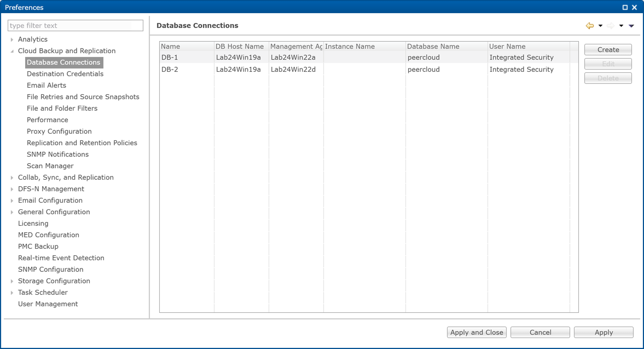The height and width of the screenshot is (349, 644).
Task: Open File and Folder Filters page
Action: tap(62, 108)
